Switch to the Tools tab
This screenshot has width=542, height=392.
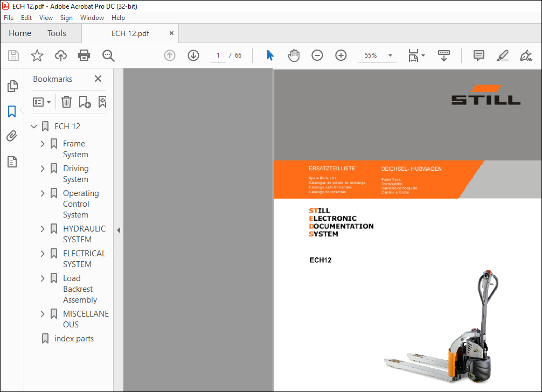coord(57,33)
